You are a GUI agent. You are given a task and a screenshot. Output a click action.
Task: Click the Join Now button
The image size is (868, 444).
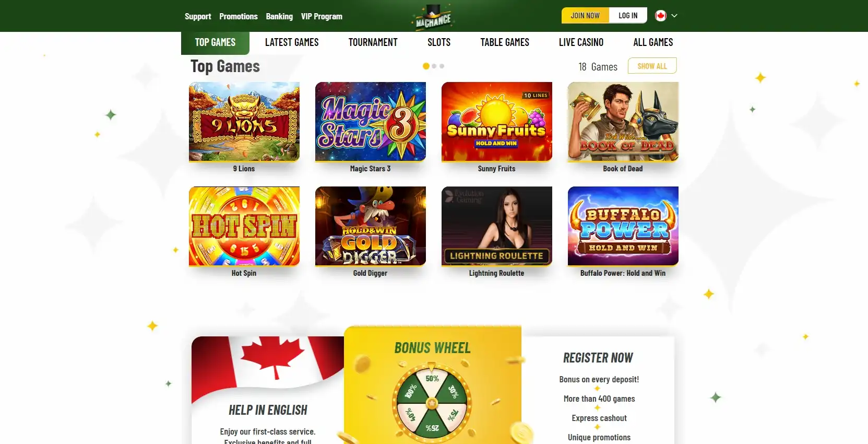point(585,16)
